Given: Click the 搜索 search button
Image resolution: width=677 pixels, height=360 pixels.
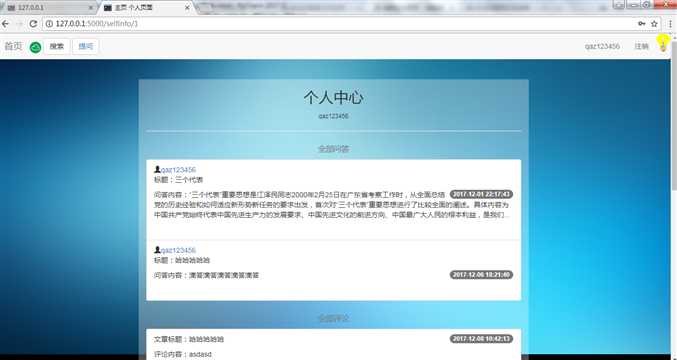Looking at the screenshot, I should click(57, 47).
